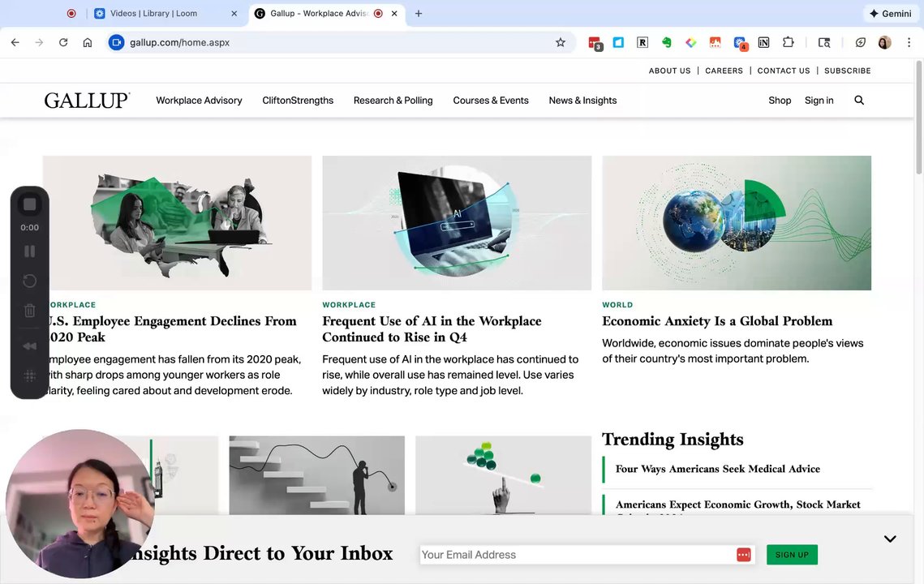
Task: Click the orange extension with crown pattern
Action: (715, 42)
